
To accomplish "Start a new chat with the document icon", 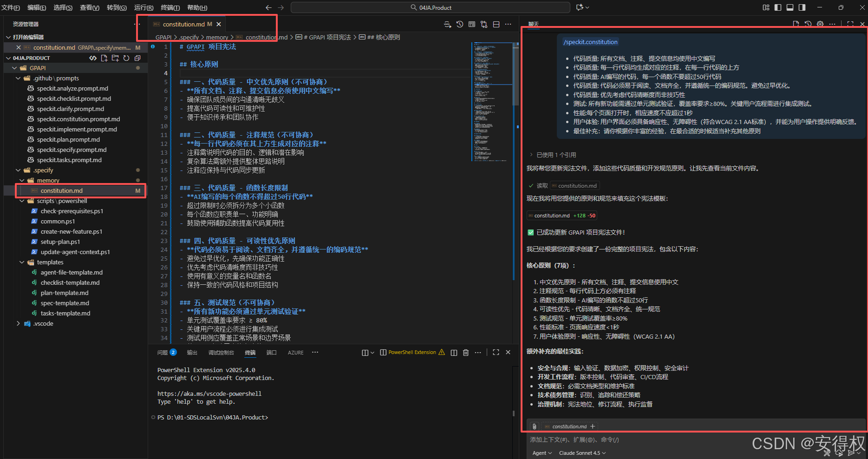I will pos(796,23).
